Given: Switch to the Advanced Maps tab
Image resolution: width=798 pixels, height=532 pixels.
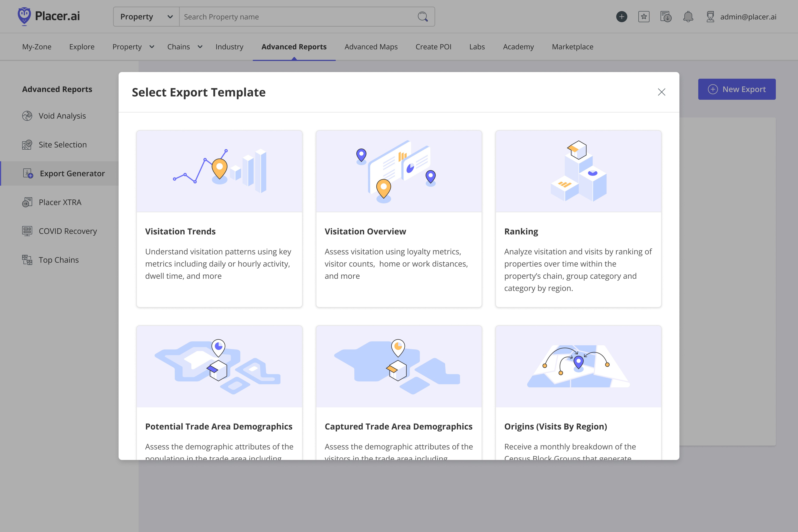Looking at the screenshot, I should click(371, 47).
